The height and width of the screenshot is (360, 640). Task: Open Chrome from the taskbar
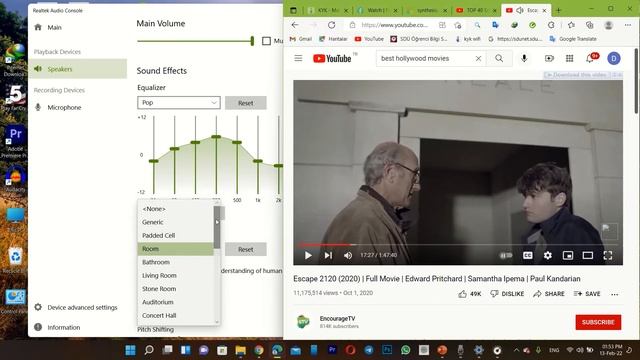click(x=258, y=350)
